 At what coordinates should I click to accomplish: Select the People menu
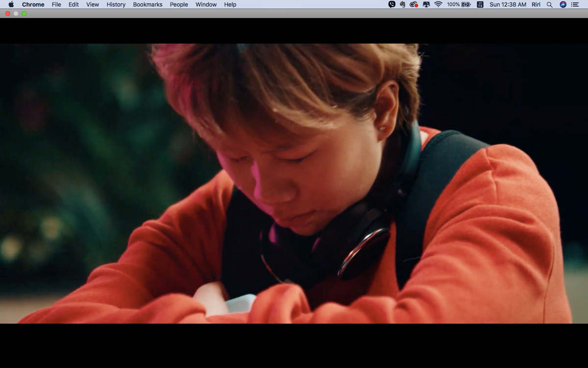(179, 4)
